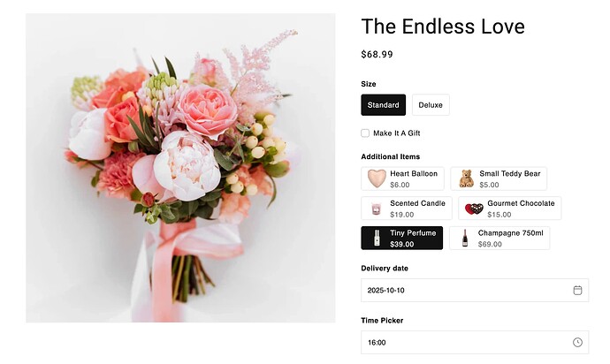Click the scented candle icon
This screenshot has width=610, height=364.
coord(377,209)
